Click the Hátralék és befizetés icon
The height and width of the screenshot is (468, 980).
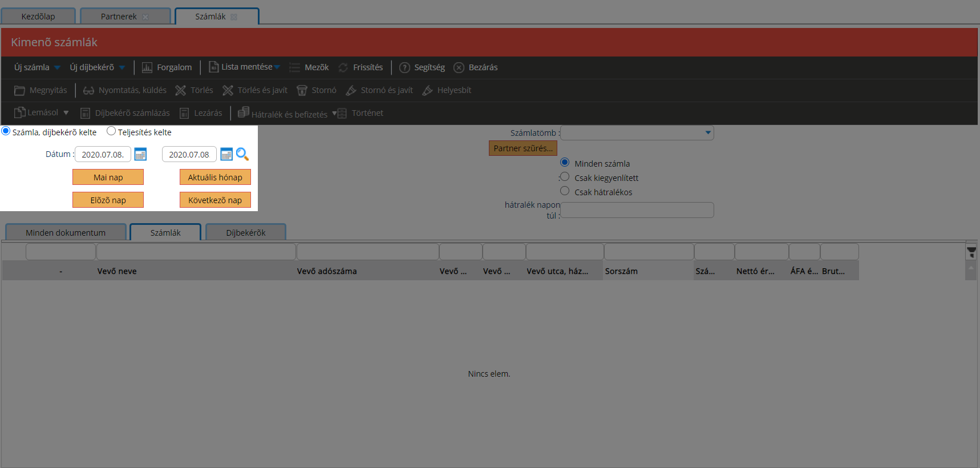click(244, 112)
